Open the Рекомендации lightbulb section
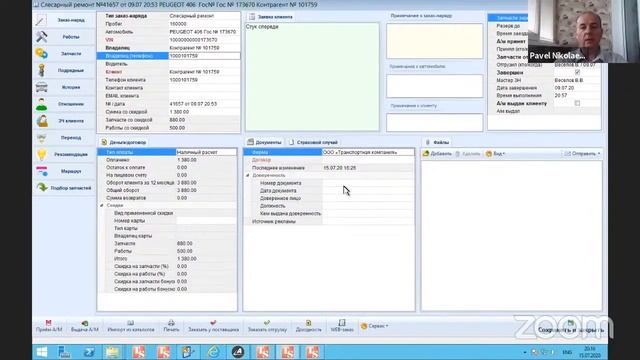The height and width of the screenshot is (360, 640). tap(64, 154)
